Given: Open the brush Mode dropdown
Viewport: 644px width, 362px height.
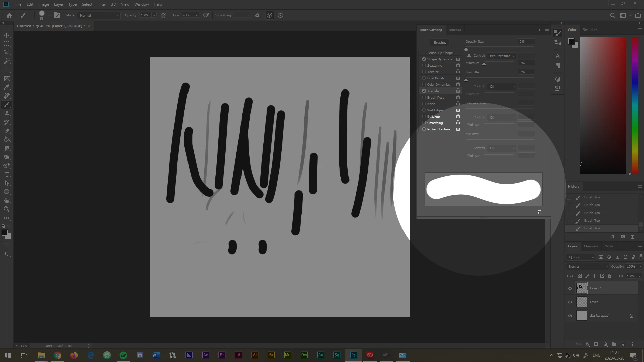Looking at the screenshot, I should point(99,15).
